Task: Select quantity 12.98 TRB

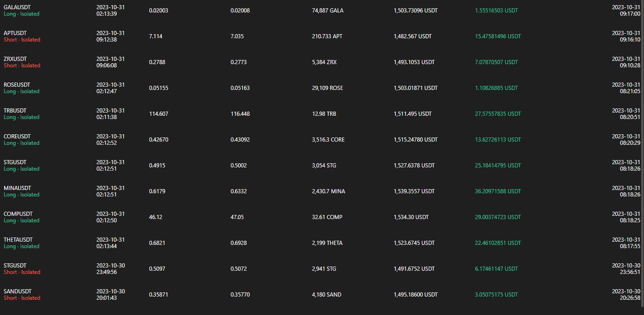Action: (x=324, y=113)
